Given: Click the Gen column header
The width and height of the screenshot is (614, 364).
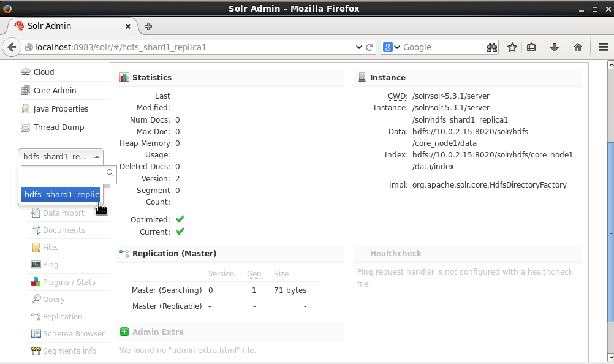Looking at the screenshot, I should [x=254, y=273].
